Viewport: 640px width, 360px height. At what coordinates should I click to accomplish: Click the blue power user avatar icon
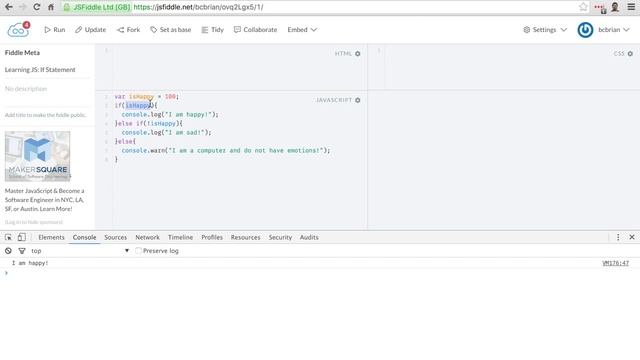(x=585, y=30)
